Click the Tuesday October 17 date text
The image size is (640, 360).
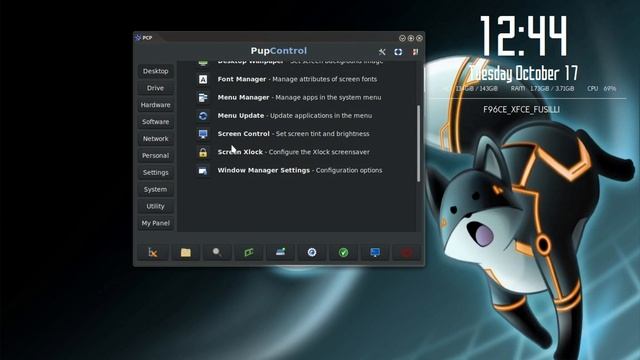(524, 73)
